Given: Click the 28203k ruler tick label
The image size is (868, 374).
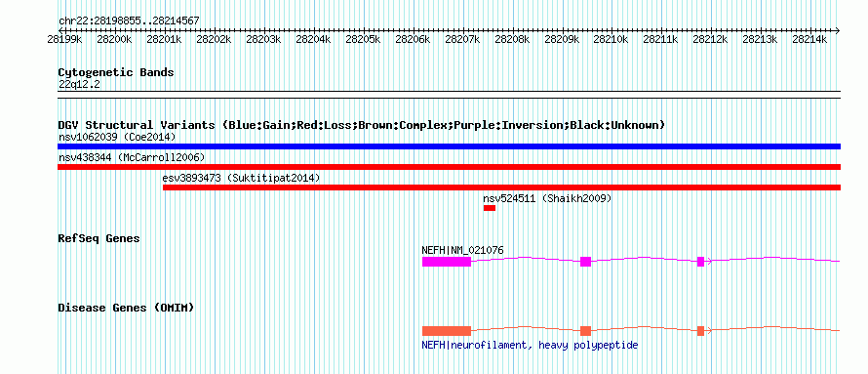Looking at the screenshot, I should [x=263, y=39].
